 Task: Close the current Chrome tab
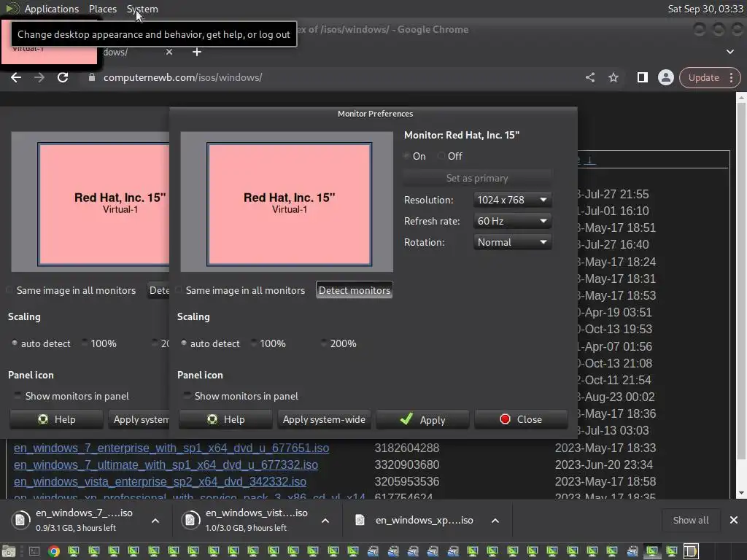click(169, 52)
